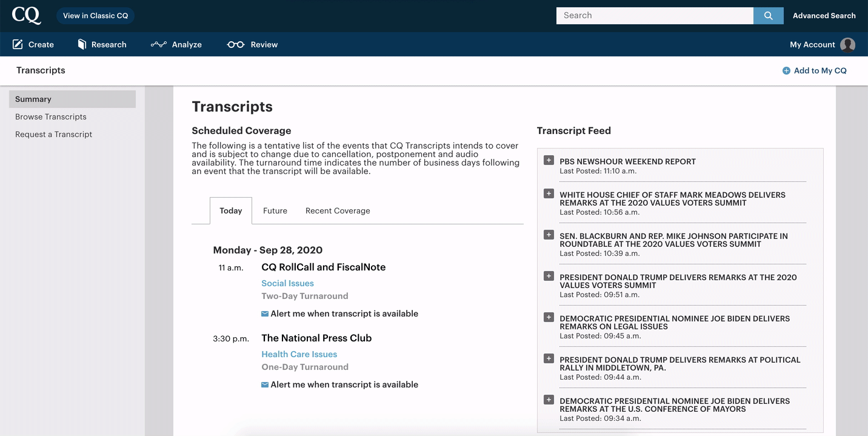The image size is (868, 436).
Task: Click PBS NEWSHOUR WEEKEND REPORT title text
Action: [x=627, y=162]
